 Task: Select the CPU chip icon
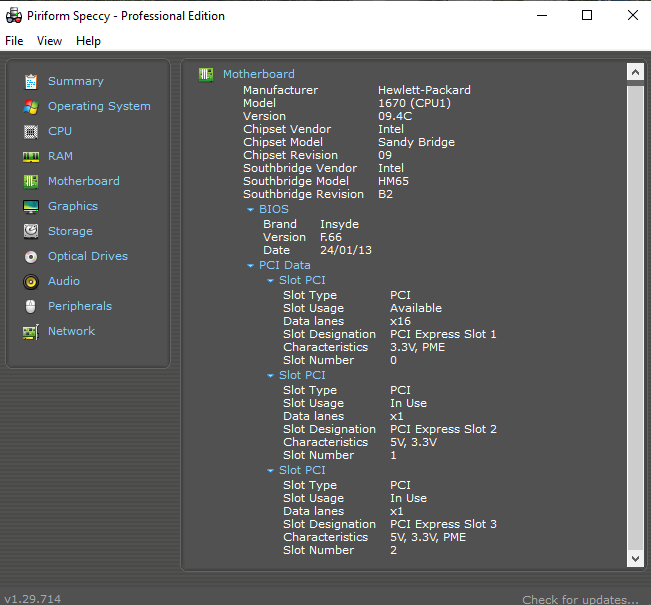coord(30,131)
